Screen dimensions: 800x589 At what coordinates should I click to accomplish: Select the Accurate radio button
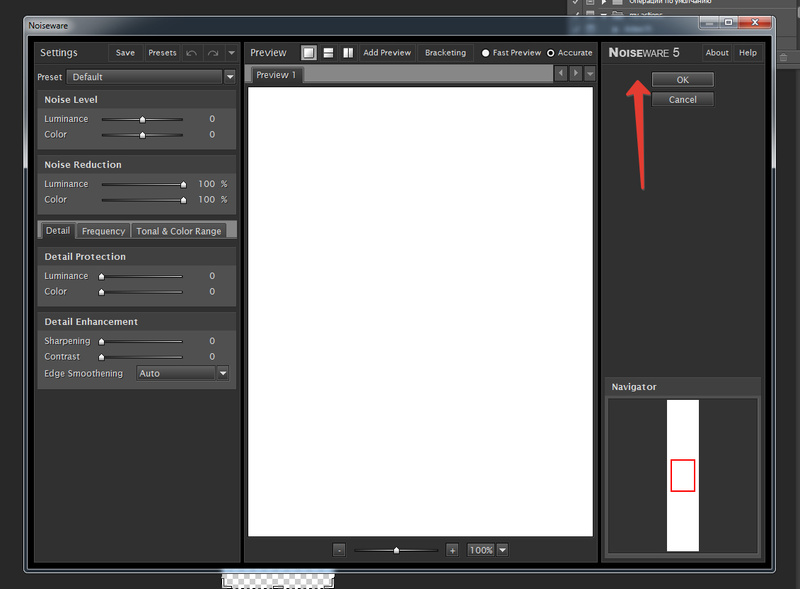pyautogui.click(x=551, y=53)
